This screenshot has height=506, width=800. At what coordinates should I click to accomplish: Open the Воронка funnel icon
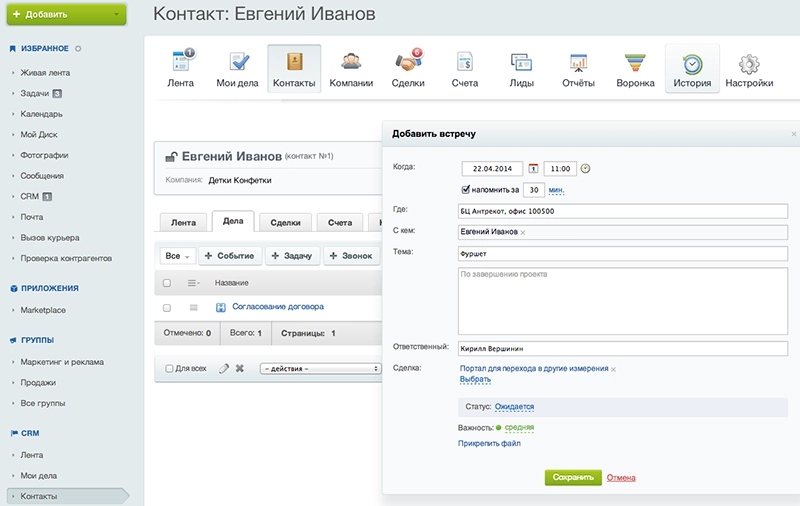click(635, 63)
